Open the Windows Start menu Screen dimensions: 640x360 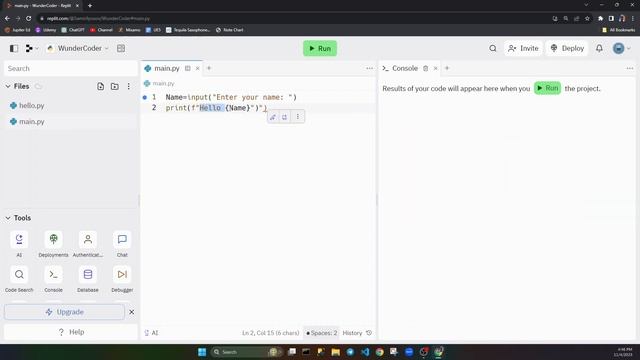(x=202, y=352)
